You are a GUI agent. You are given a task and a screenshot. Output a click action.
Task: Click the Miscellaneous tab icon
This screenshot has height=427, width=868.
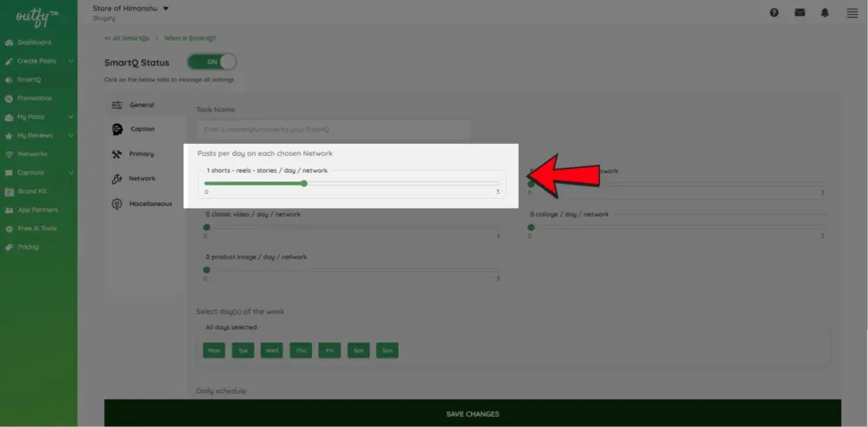pos(117,203)
